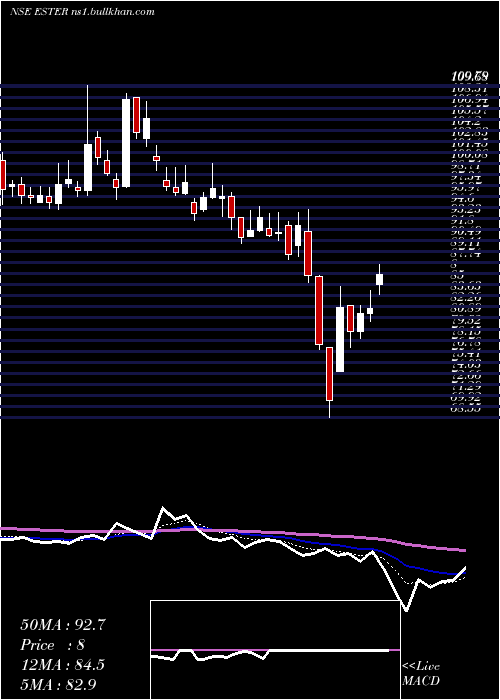The width and height of the screenshot is (500, 700).
Task: Click the 109.68 top price axis value
Action: coord(470,78)
